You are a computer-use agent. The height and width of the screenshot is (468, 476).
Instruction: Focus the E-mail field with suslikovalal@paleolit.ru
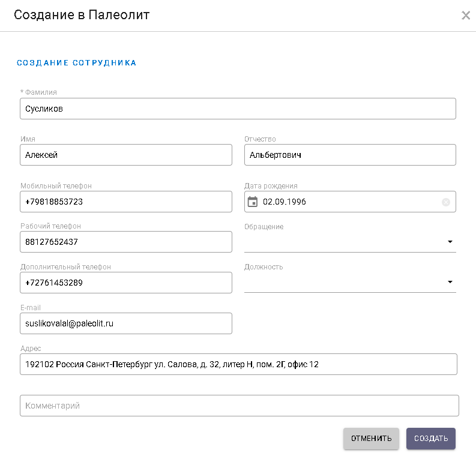[126, 323]
